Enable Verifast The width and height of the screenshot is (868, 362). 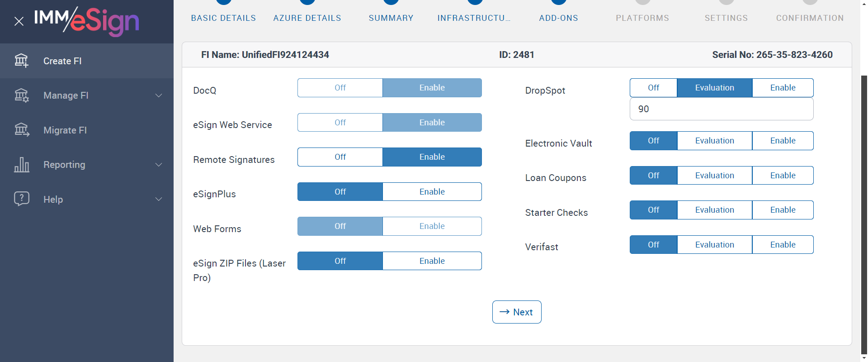pyautogui.click(x=783, y=244)
